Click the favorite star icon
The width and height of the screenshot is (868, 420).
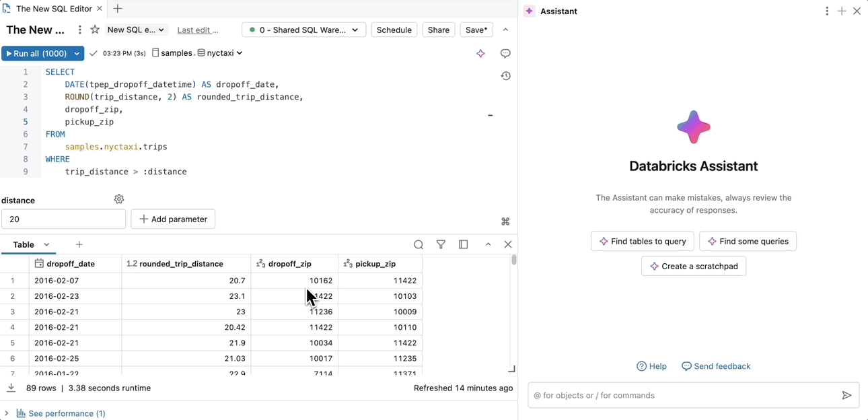[x=95, y=30]
